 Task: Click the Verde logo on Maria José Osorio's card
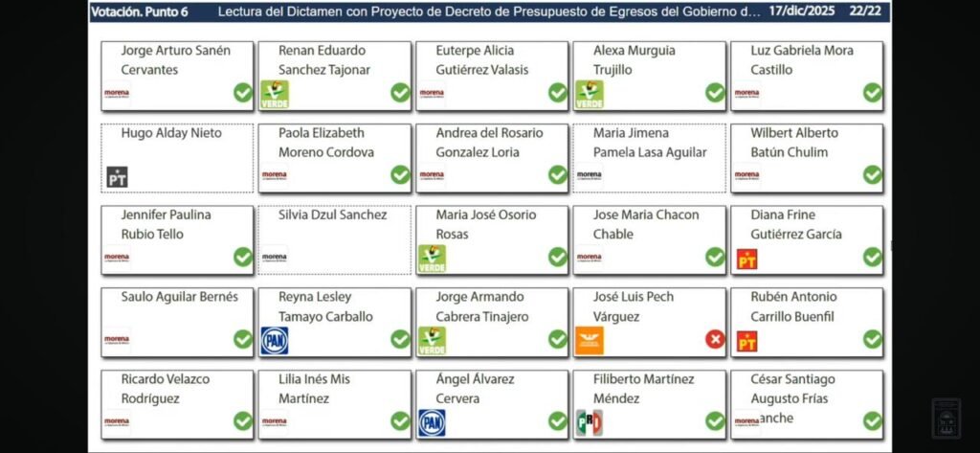click(x=432, y=259)
